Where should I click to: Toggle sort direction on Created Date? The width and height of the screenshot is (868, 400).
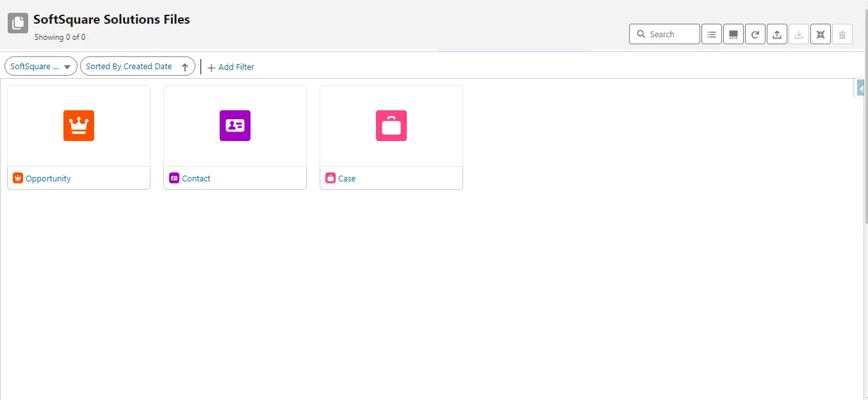tap(185, 66)
